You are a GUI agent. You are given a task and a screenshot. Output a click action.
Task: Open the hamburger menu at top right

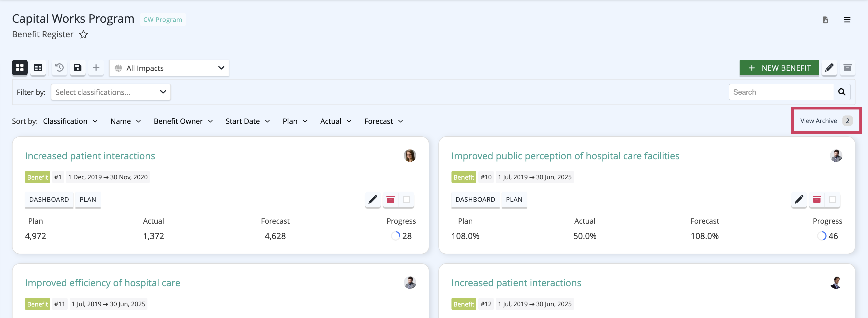pyautogui.click(x=847, y=20)
